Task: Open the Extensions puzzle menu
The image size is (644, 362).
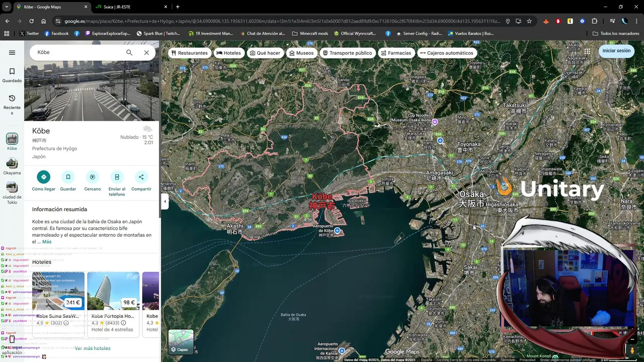Action: [594, 21]
